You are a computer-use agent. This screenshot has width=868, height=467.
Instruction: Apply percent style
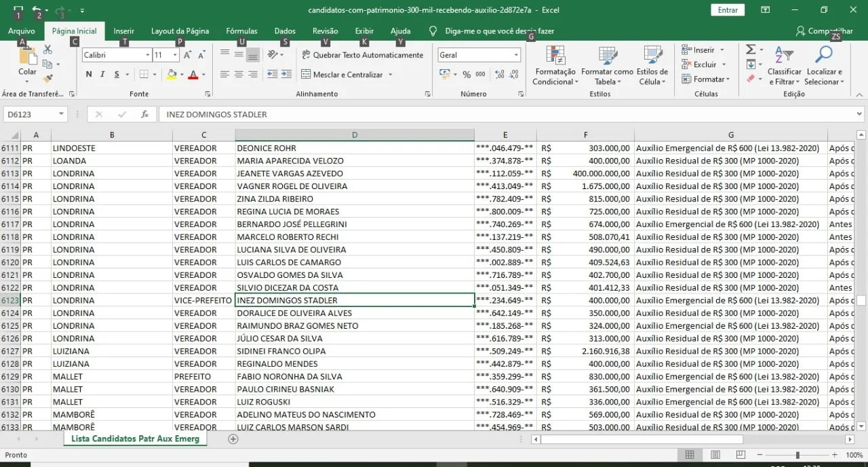point(467,75)
